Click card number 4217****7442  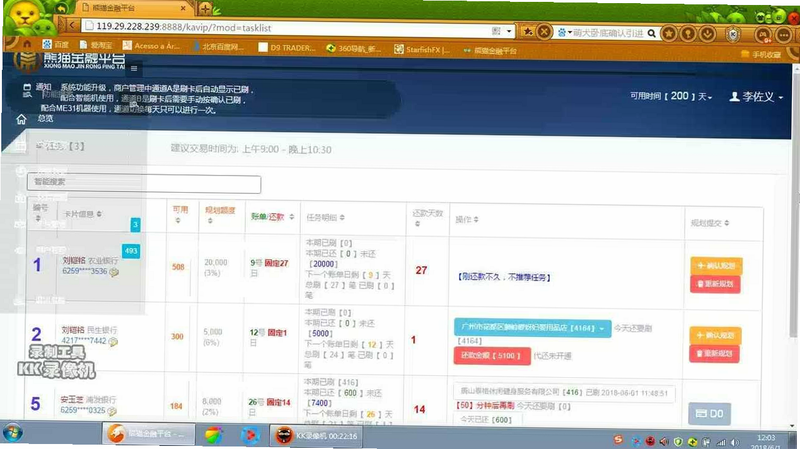[x=84, y=340]
